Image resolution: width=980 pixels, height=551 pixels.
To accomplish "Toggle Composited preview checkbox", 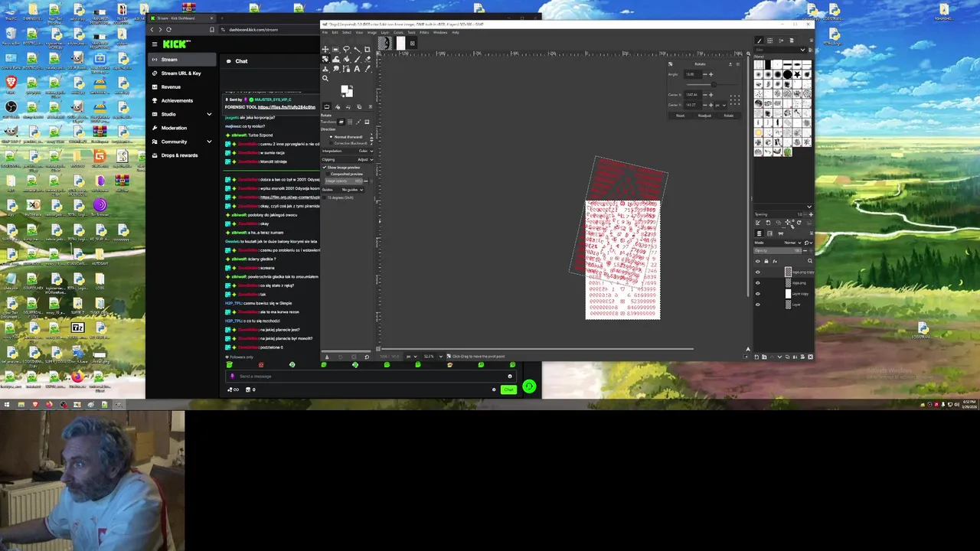I will click(x=345, y=174).
